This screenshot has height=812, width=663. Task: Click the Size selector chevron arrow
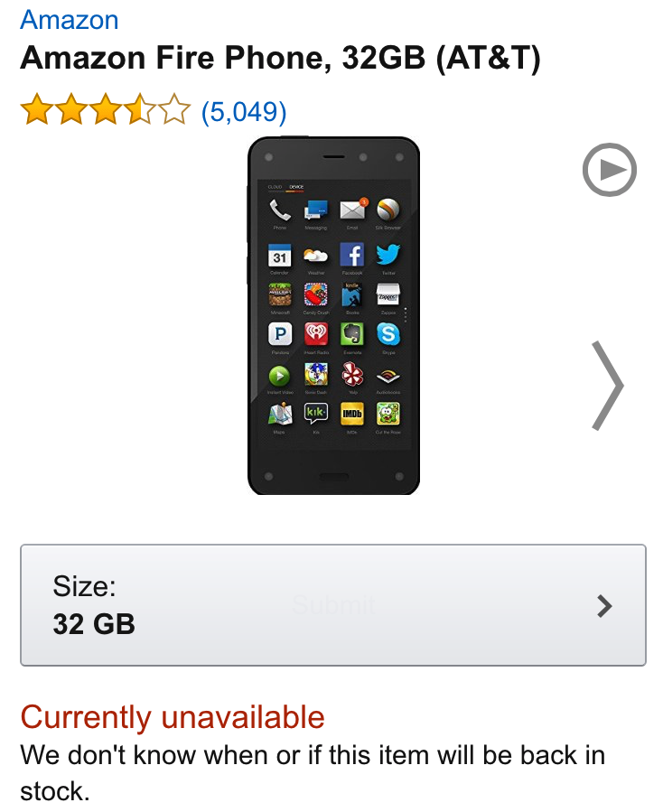point(605,606)
